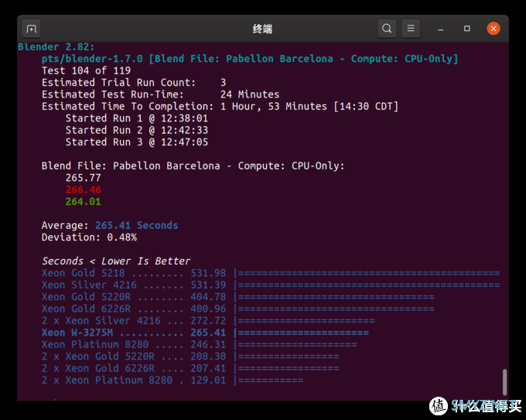The width and height of the screenshot is (526, 420).
Task: Click 'Started Run 1 @ 12:38:01'
Action: point(137,118)
